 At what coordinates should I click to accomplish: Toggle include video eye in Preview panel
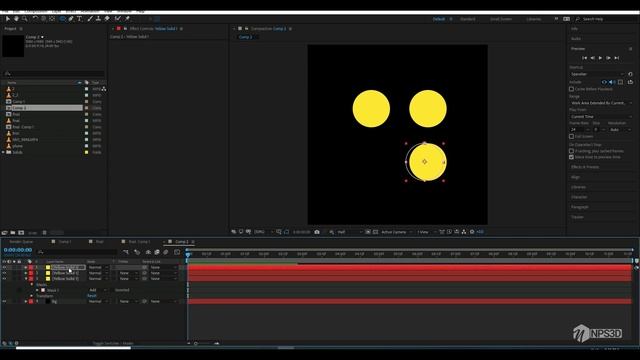[604, 82]
